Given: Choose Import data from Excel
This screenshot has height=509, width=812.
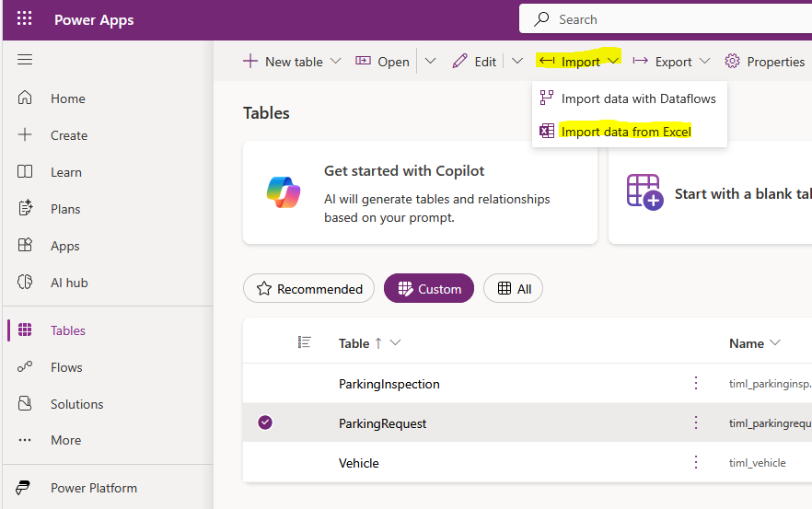Looking at the screenshot, I should click(625, 132).
